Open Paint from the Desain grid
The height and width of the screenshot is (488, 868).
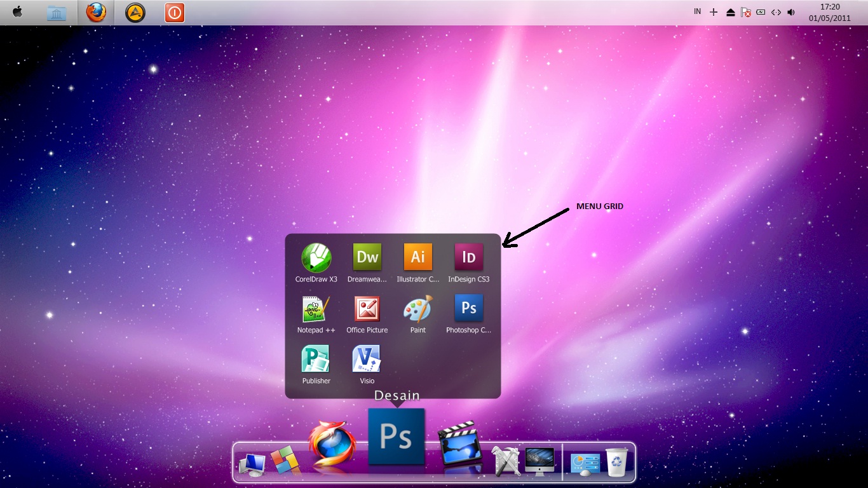point(418,315)
